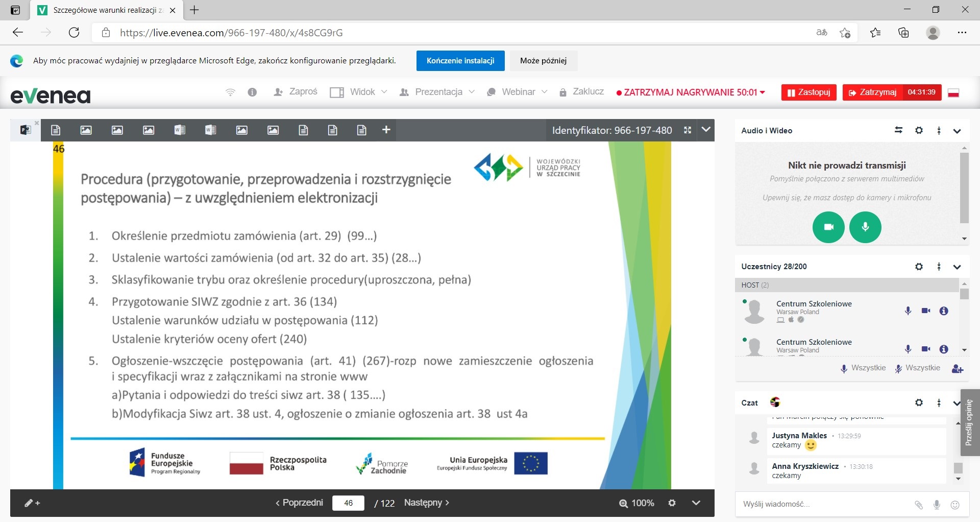Image resolution: width=980 pixels, height=522 pixels.
Task: Refresh the page in Edge
Action: point(74,33)
